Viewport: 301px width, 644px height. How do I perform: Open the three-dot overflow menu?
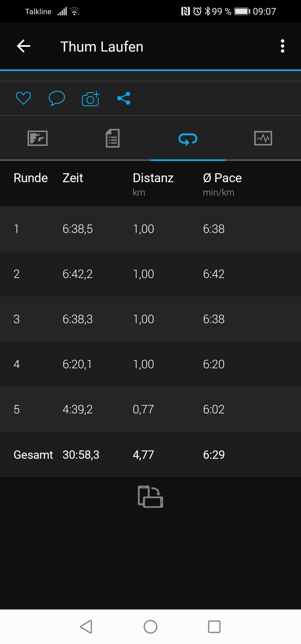click(x=282, y=46)
